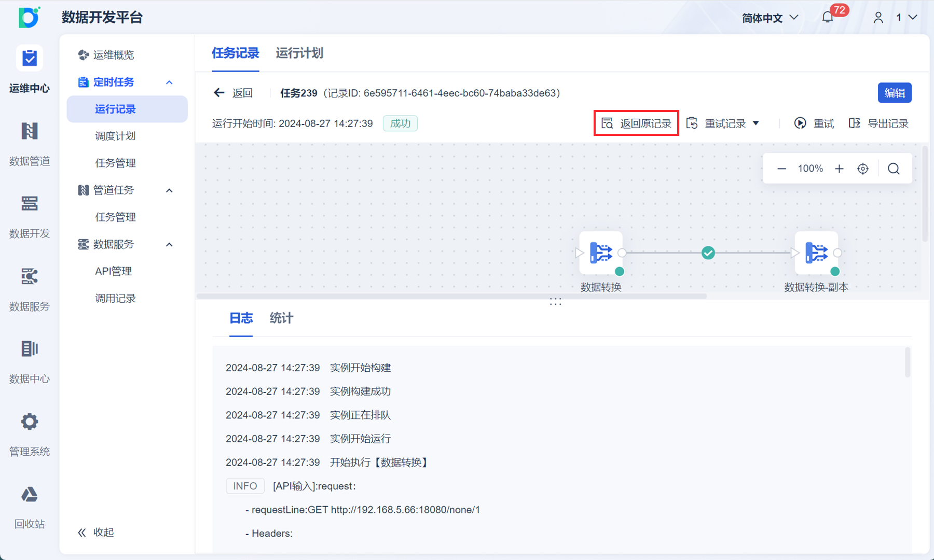934x560 pixels.
Task: Select the 数据转换-副本 node icon
Action: pyautogui.click(x=816, y=253)
